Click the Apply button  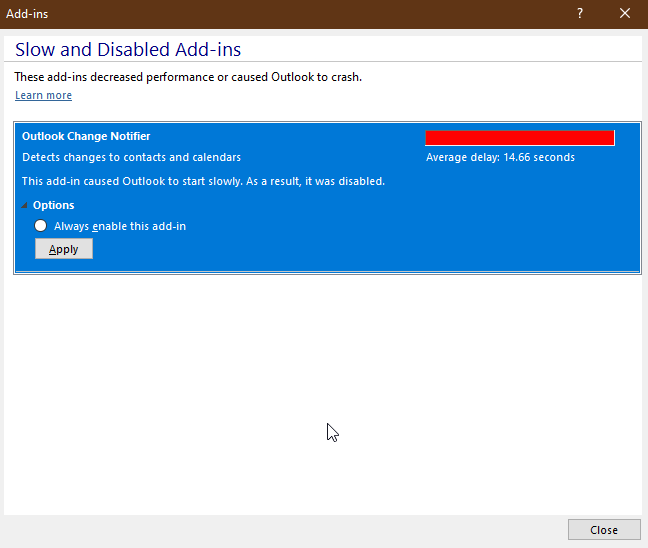64,249
